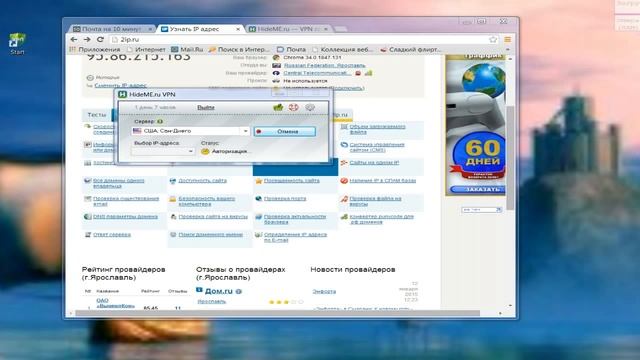The image size is (640, 360).
Task: Close the Почта на 10 минут tab
Action: pos(150,29)
